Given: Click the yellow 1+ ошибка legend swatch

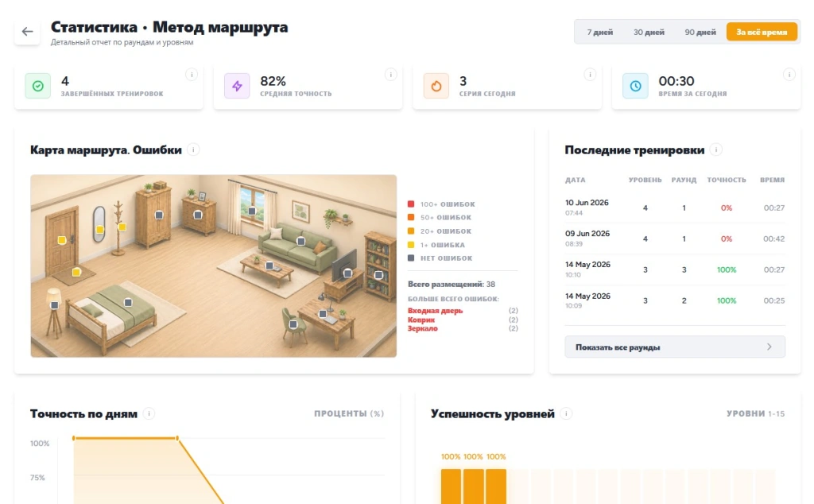Looking at the screenshot, I should [x=411, y=245].
